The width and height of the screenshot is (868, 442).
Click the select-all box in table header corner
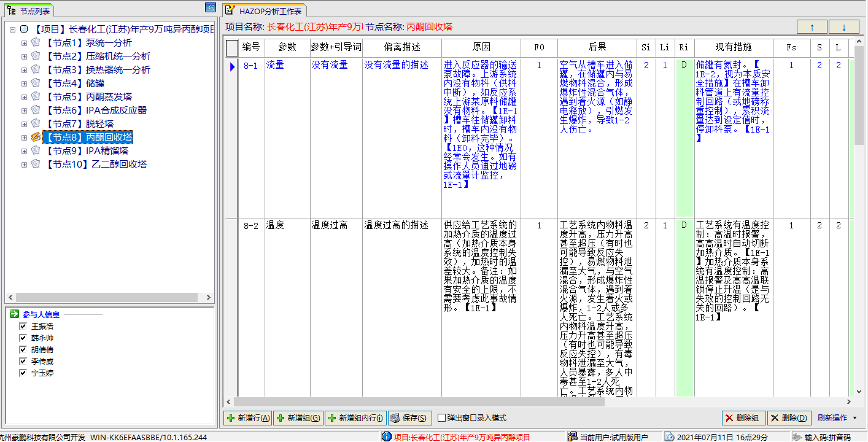(232, 47)
